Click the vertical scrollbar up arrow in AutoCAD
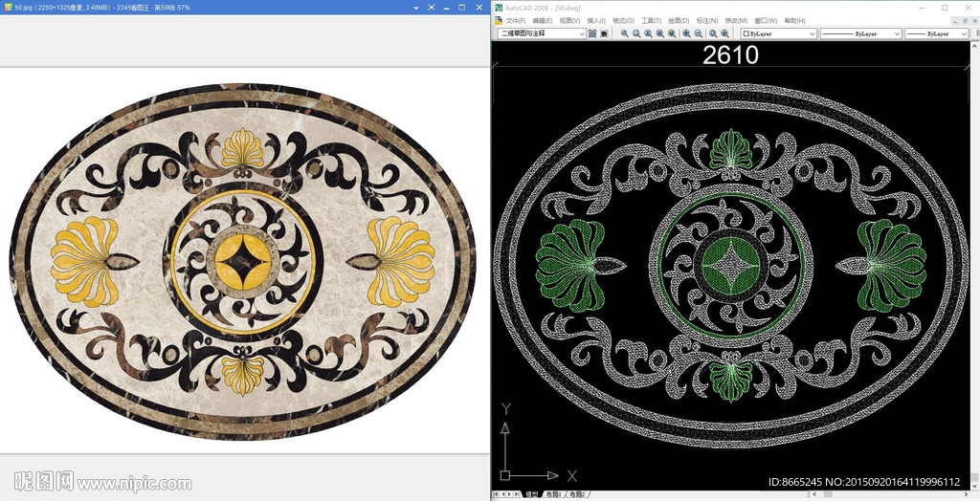 [x=975, y=45]
